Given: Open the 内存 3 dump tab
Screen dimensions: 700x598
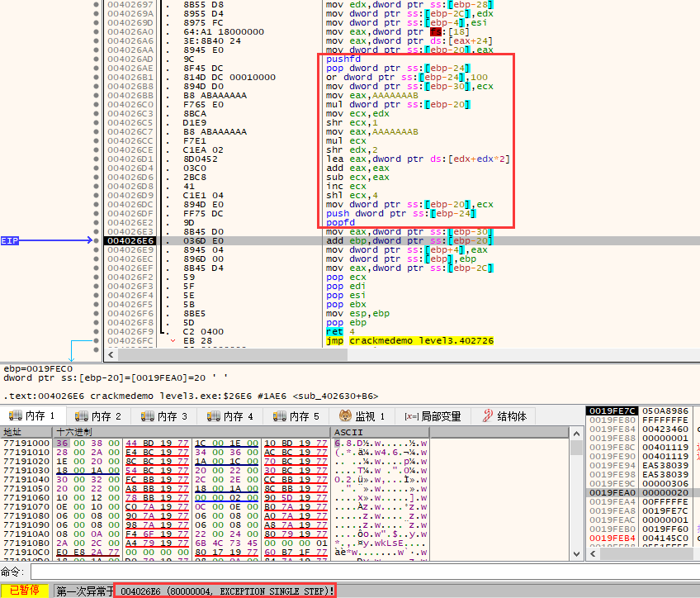Looking at the screenshot, I should tap(165, 416).
